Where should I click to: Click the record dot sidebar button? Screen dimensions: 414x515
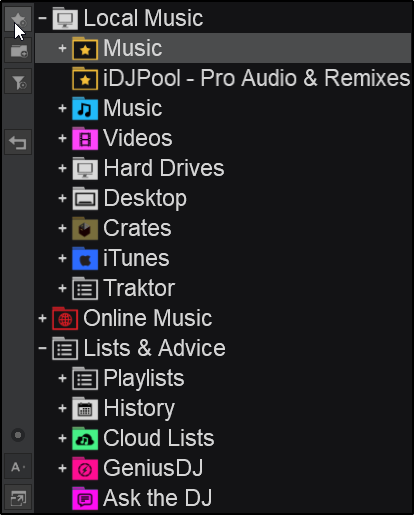point(18,435)
